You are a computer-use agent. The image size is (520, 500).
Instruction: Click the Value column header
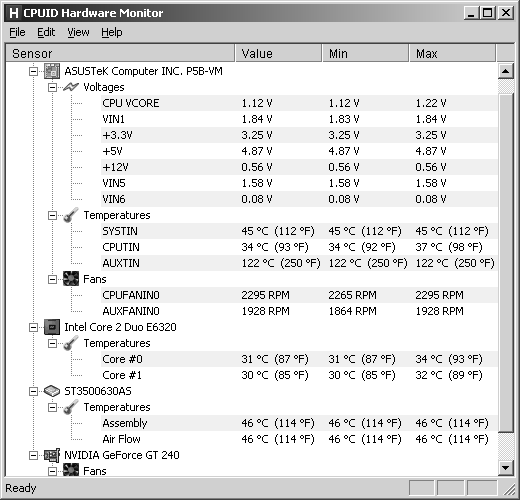click(279, 53)
